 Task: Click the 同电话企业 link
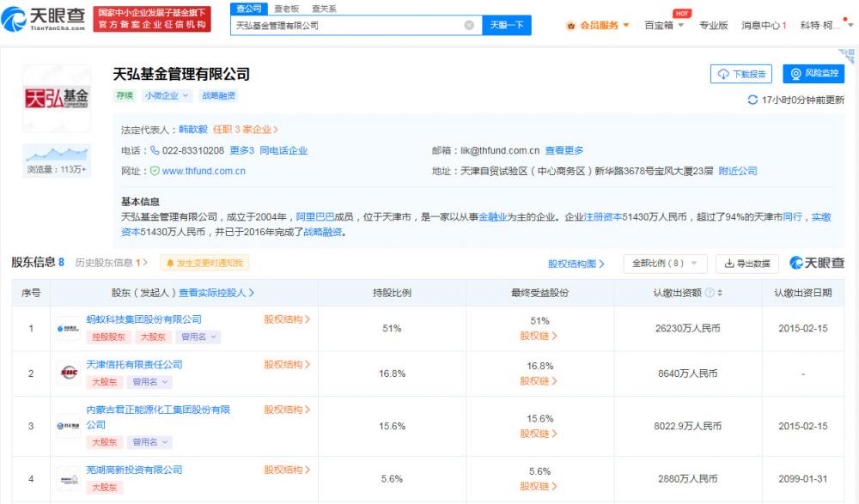pyautogui.click(x=283, y=150)
